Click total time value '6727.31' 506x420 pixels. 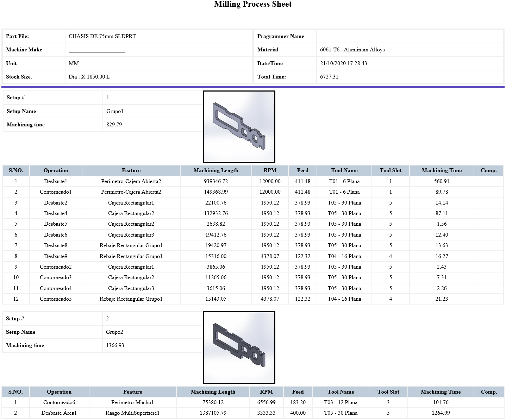[329, 77]
